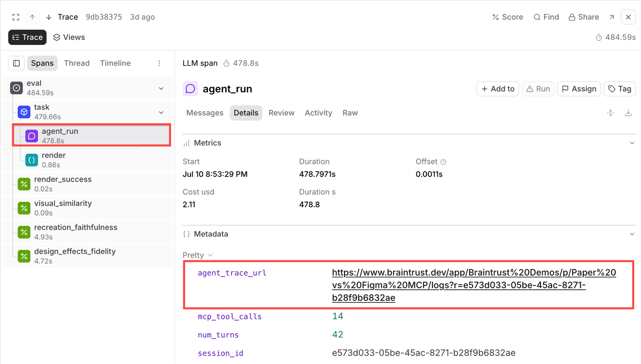Image resolution: width=641 pixels, height=364 pixels.
Task: Switch to the Messages tab
Action: tap(205, 113)
